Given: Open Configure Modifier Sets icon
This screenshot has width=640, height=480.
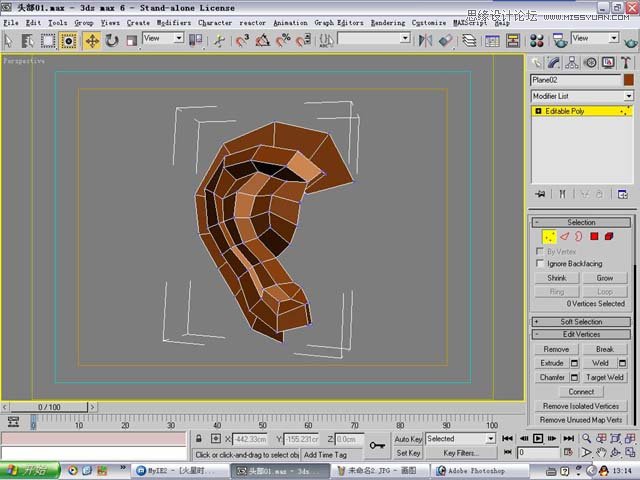Looking at the screenshot, I should click(622, 194).
